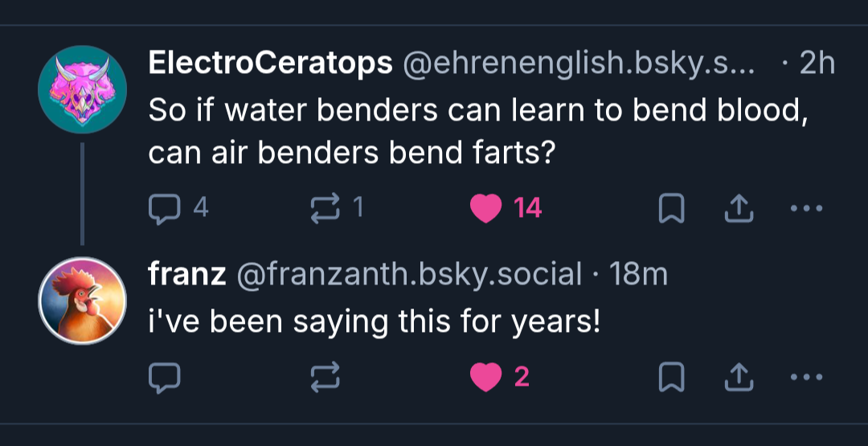Open the @ehrenenglish.bsky.s... handle link
This screenshot has width=868, height=446.
pos(579,64)
